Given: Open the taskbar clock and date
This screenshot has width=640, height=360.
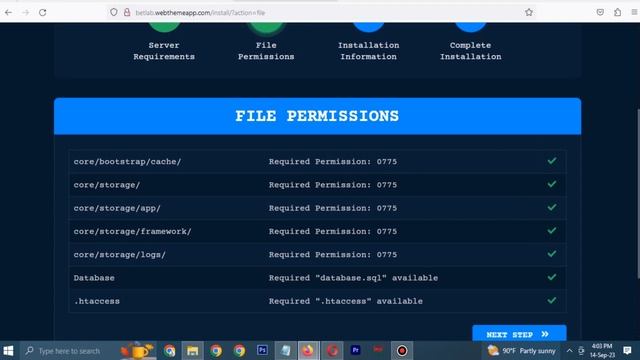Looking at the screenshot, I should coord(602,351).
